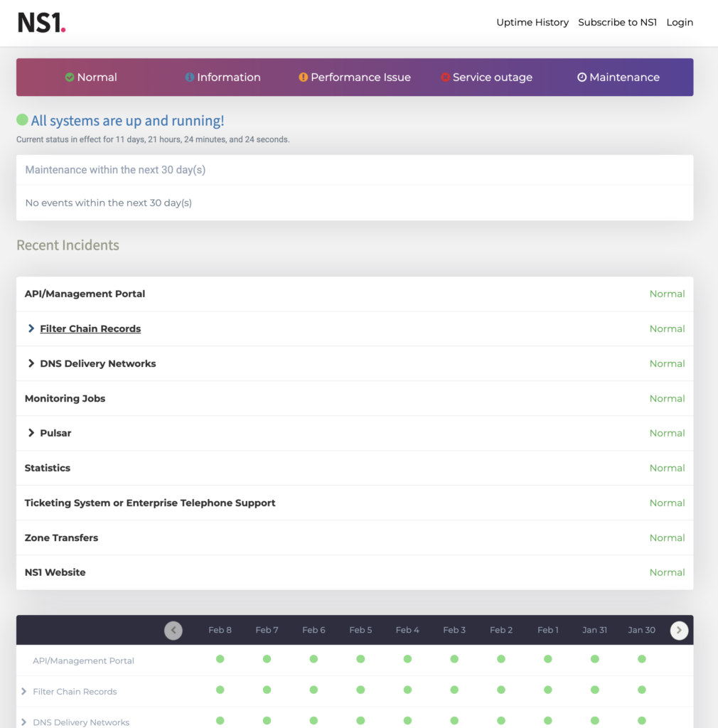The height and width of the screenshot is (728, 718).
Task: Select the Performance Issue warning icon
Action: 303,77
